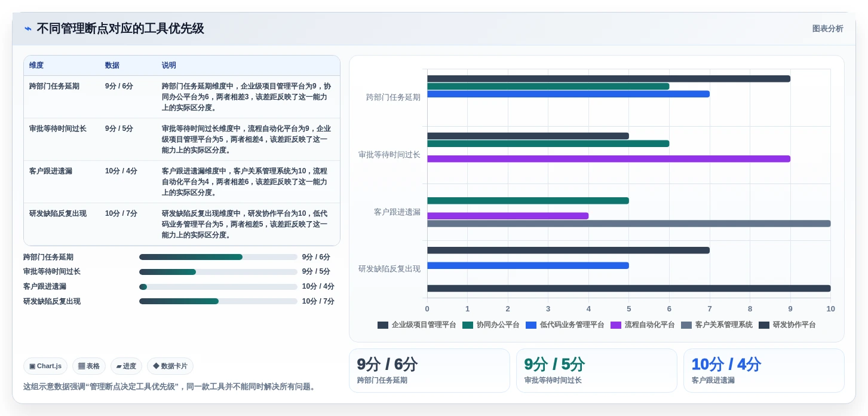Click the 数据 column header

[112, 66]
